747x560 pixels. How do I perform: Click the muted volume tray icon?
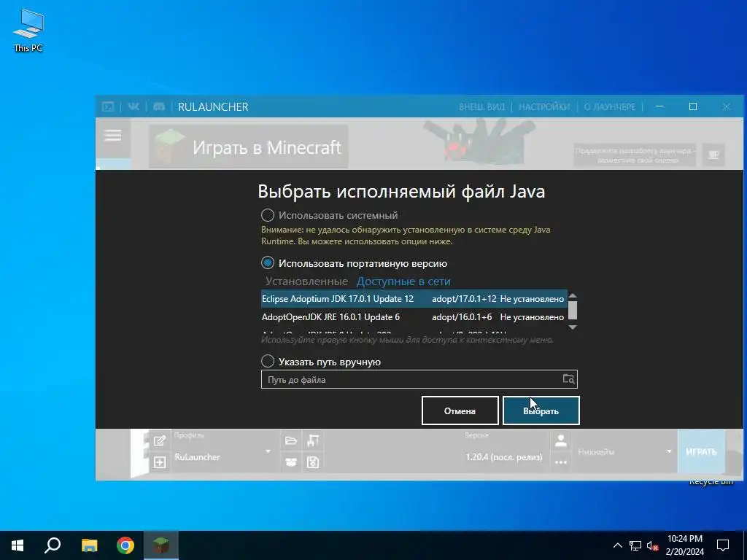pos(652,545)
